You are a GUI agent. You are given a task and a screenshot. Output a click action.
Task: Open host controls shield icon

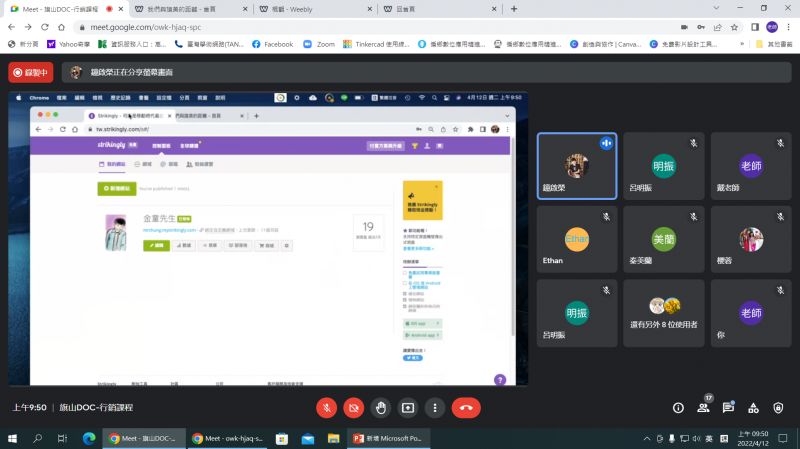[779, 408]
